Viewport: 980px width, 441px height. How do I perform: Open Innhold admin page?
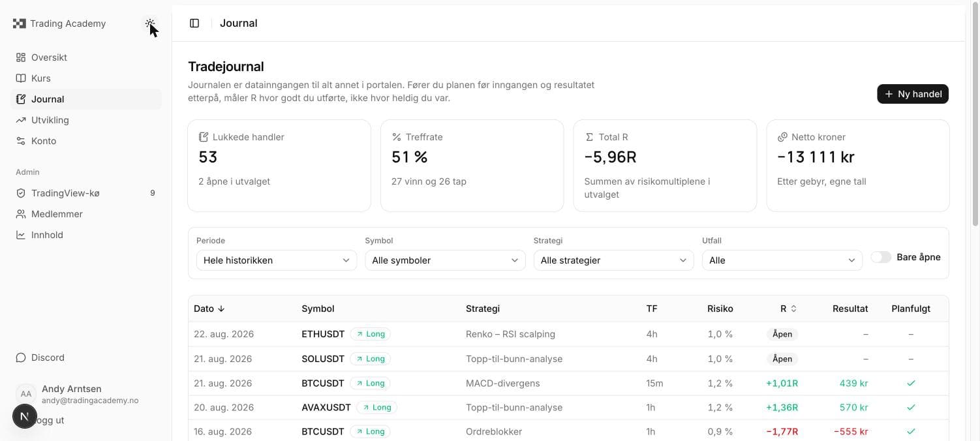(x=86, y=235)
